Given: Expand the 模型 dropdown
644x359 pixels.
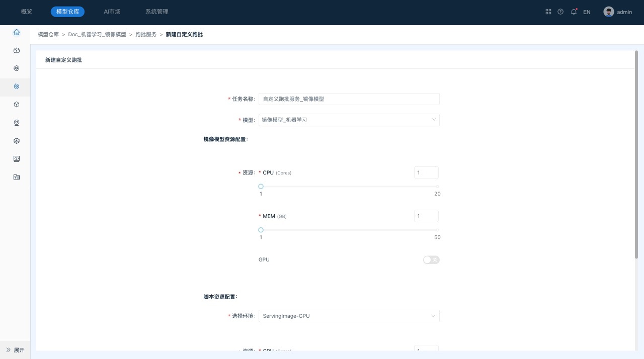Looking at the screenshot, I should (349, 120).
